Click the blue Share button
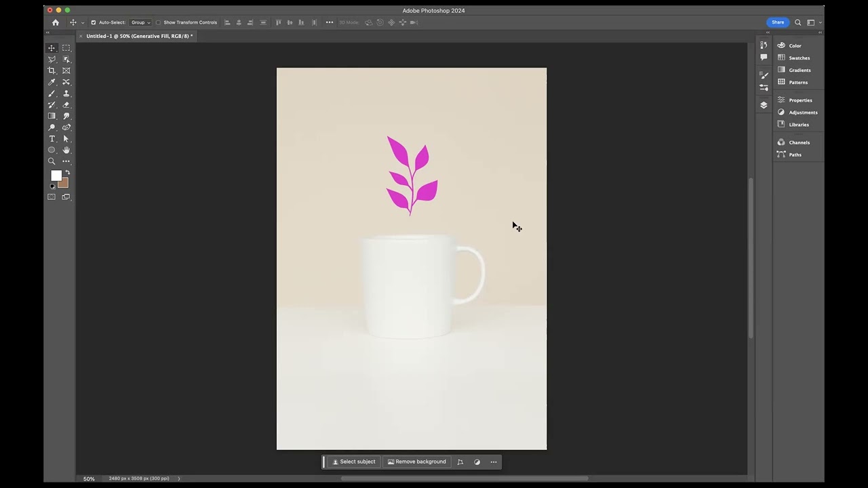This screenshot has width=868, height=488. tap(778, 22)
